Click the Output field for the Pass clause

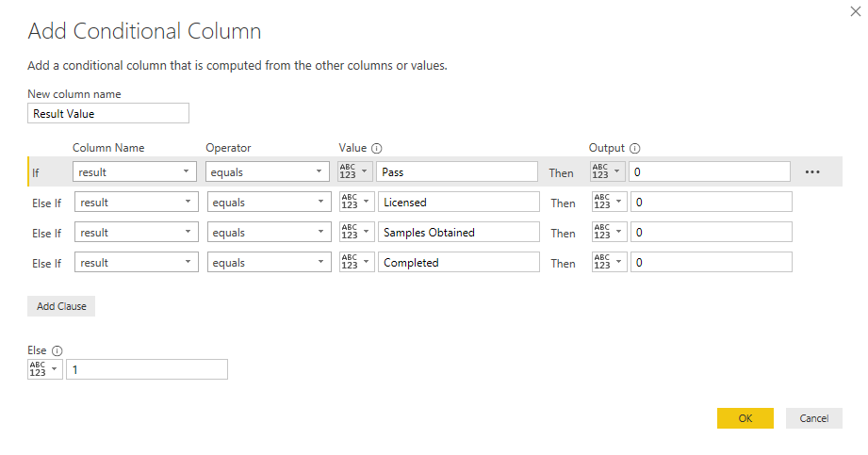coord(710,172)
